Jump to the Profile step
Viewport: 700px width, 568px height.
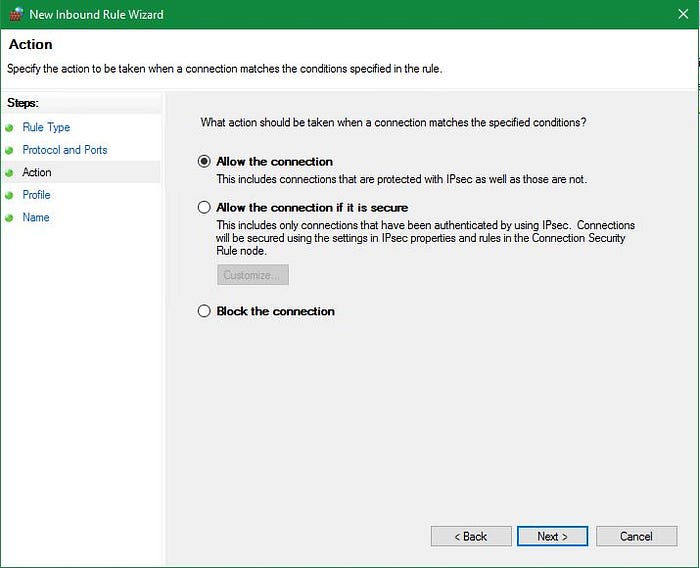[36, 195]
